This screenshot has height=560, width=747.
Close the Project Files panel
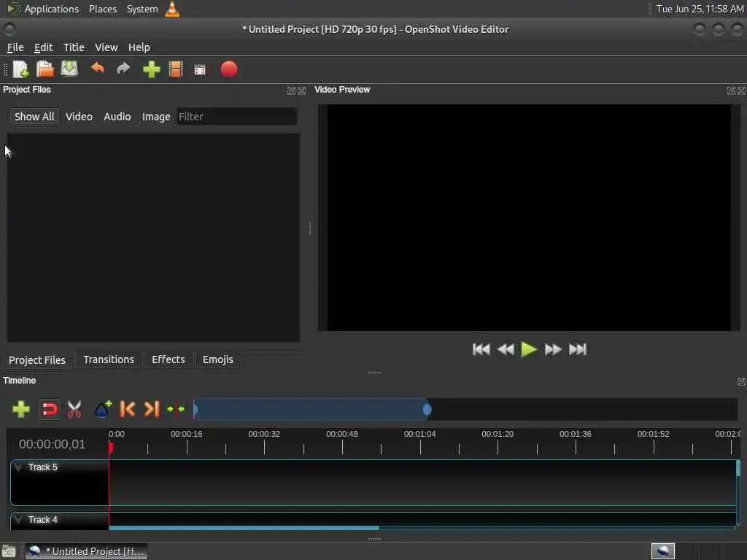pyautogui.click(x=301, y=90)
